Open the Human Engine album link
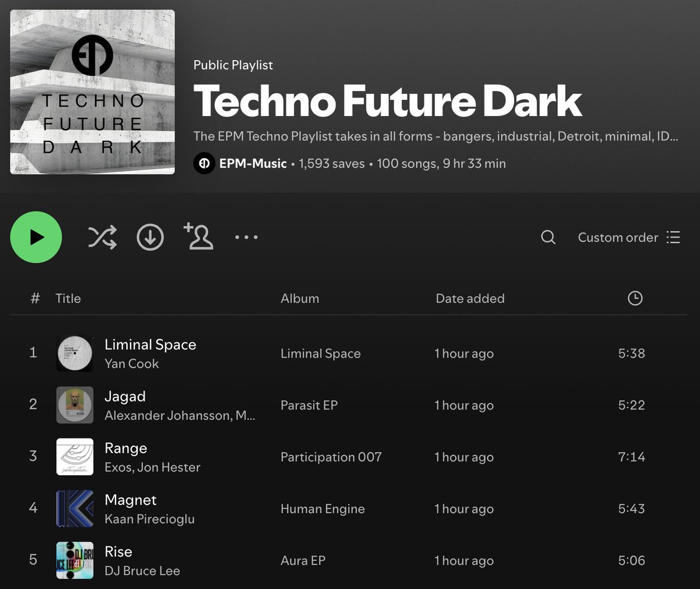 (x=323, y=509)
